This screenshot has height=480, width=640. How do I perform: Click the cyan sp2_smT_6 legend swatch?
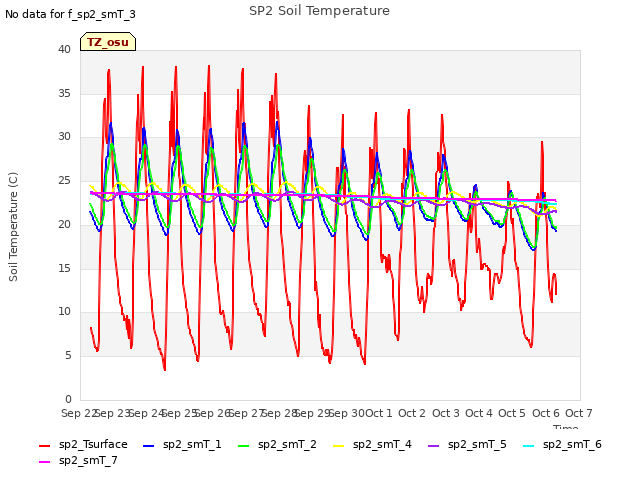529,446
